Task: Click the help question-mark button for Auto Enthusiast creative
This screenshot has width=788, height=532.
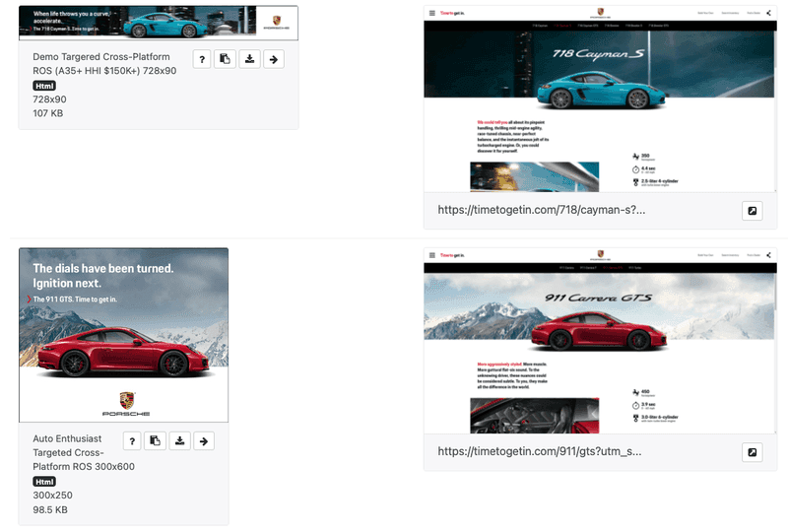Action: click(132, 441)
